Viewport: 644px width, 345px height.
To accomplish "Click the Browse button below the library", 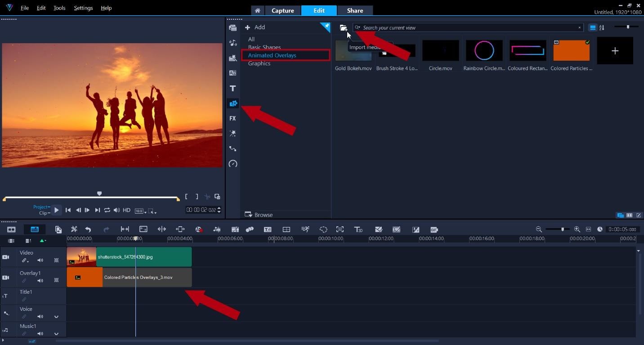I will tap(259, 215).
